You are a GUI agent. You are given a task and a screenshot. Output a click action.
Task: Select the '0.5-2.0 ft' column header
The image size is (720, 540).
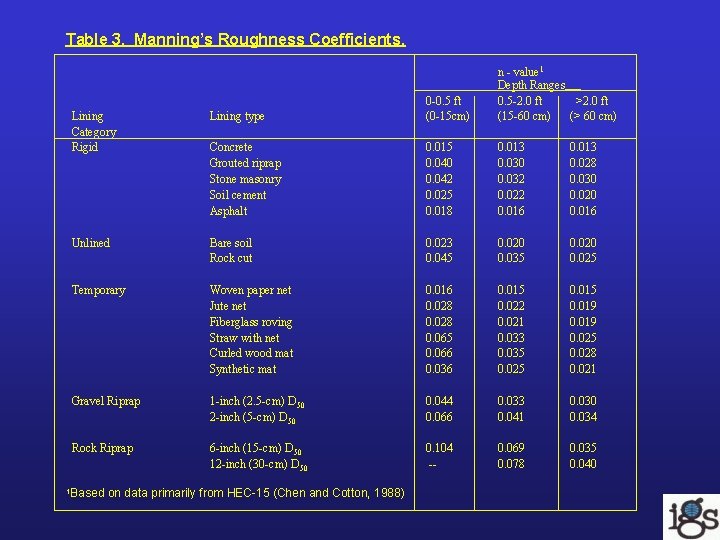(x=519, y=101)
